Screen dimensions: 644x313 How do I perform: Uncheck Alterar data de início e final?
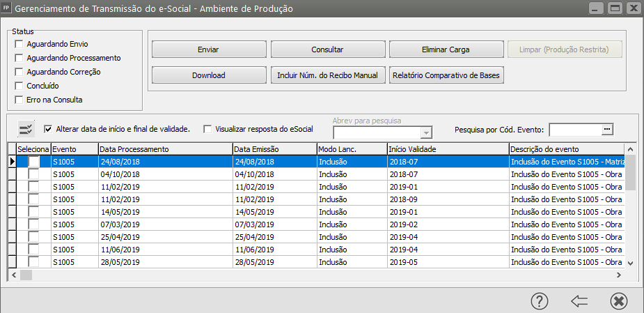48,129
